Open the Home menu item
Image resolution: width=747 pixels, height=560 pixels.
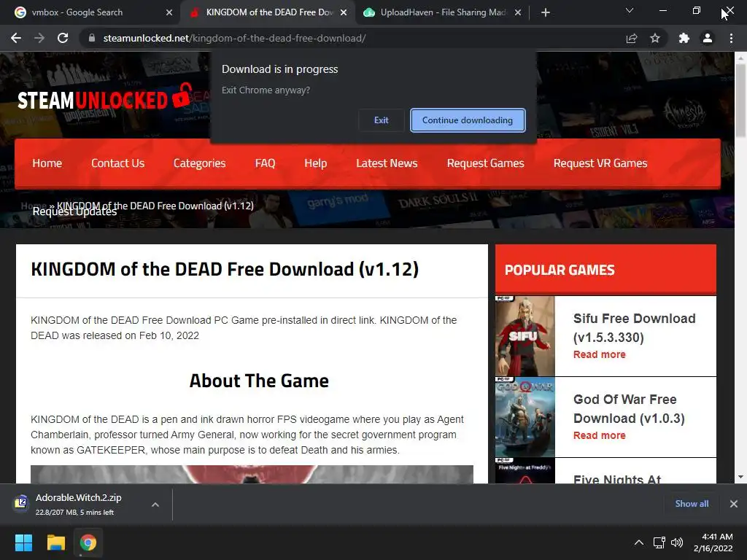point(47,163)
